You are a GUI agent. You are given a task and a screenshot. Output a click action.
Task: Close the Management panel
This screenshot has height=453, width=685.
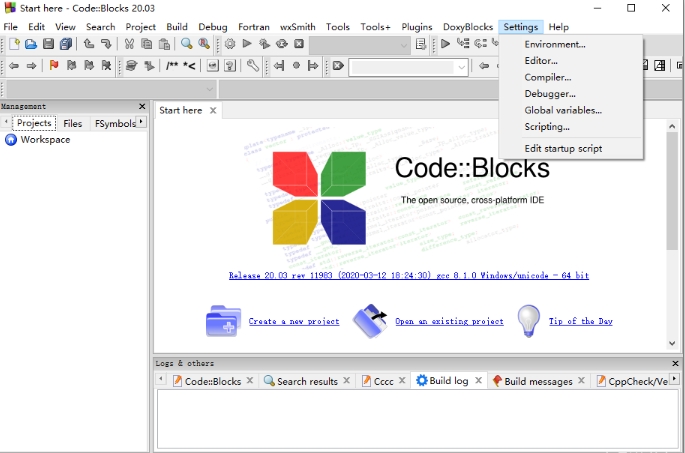coord(142,107)
